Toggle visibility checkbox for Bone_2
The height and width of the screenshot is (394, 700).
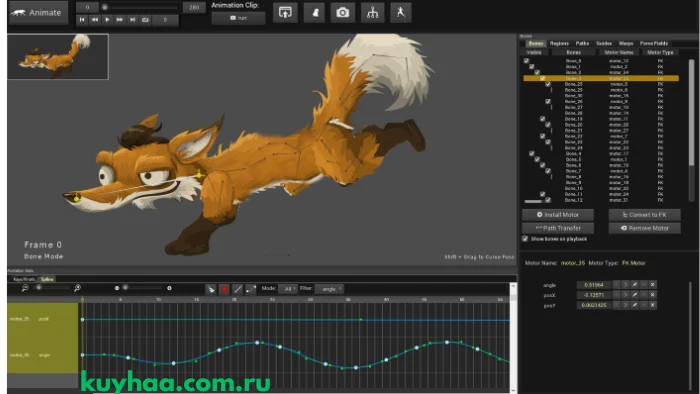point(537,72)
